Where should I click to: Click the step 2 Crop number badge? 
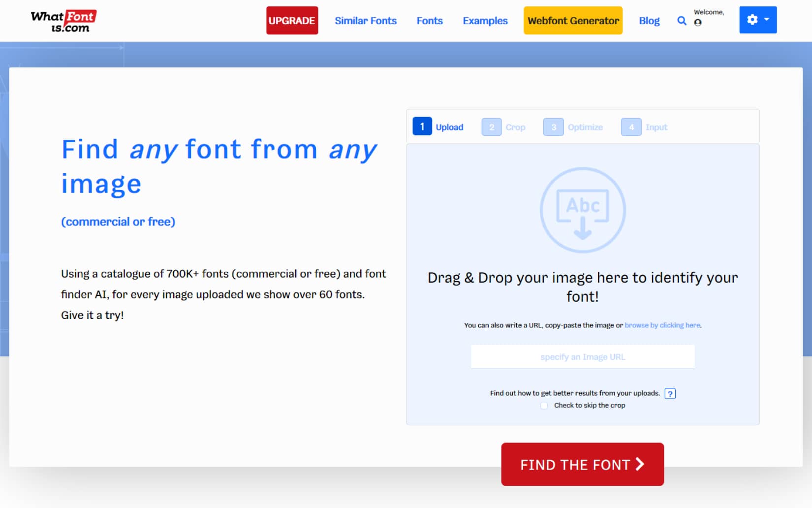pyautogui.click(x=491, y=127)
